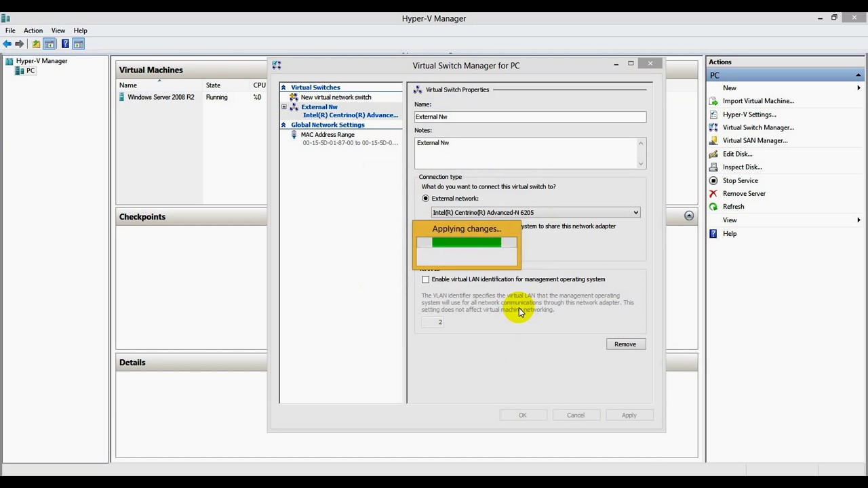Click the Virtual Switch Manager title bar icon
Viewport: 868px width, 488px height.
277,65
